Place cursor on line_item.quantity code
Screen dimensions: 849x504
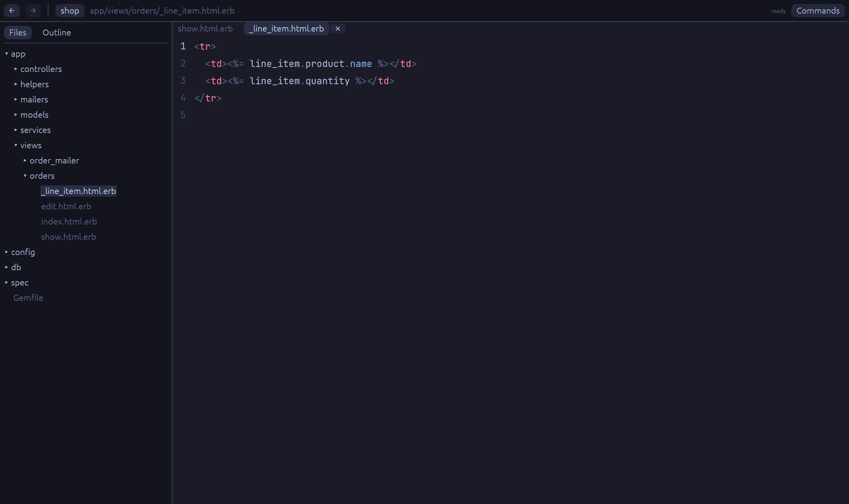click(299, 81)
